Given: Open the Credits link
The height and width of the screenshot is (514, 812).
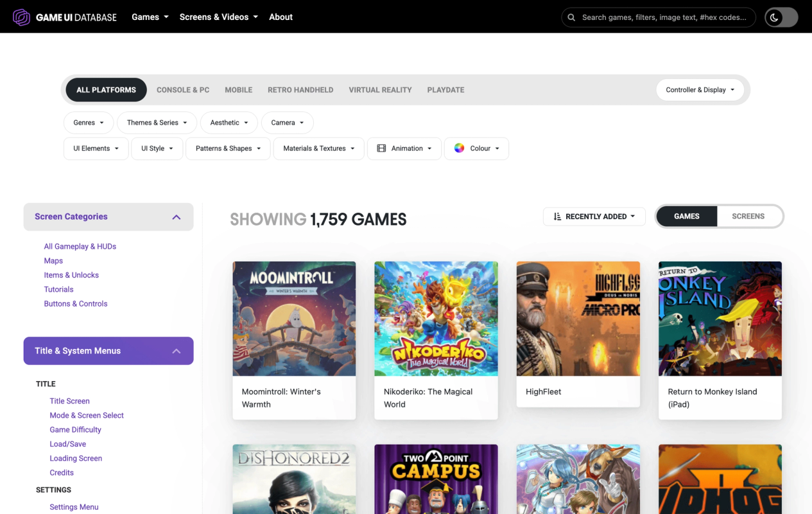Looking at the screenshot, I should (x=62, y=473).
